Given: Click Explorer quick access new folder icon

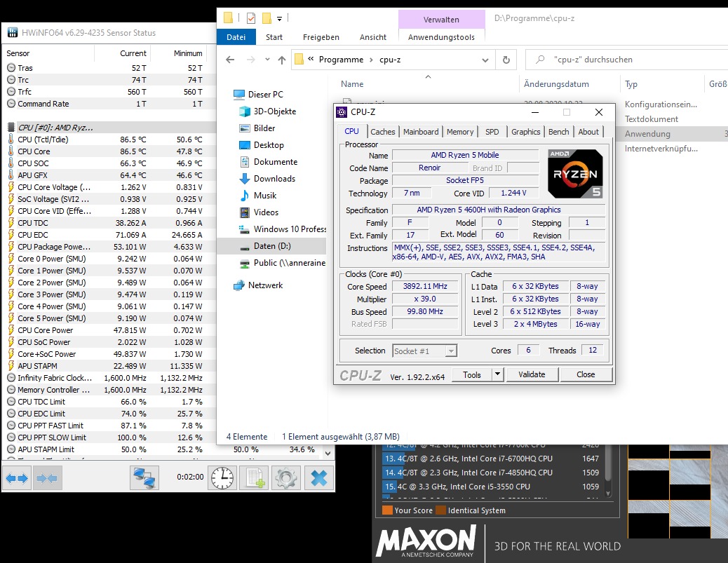Looking at the screenshot, I should pyautogui.click(x=267, y=18).
